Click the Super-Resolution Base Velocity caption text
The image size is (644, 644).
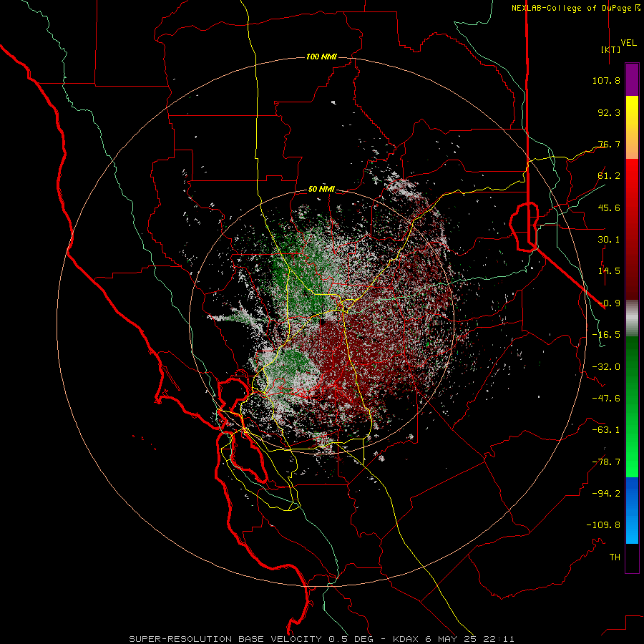[321, 639]
